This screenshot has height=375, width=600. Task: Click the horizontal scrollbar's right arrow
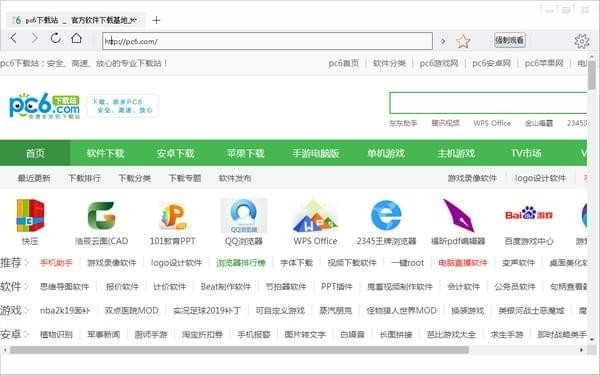click(x=581, y=350)
